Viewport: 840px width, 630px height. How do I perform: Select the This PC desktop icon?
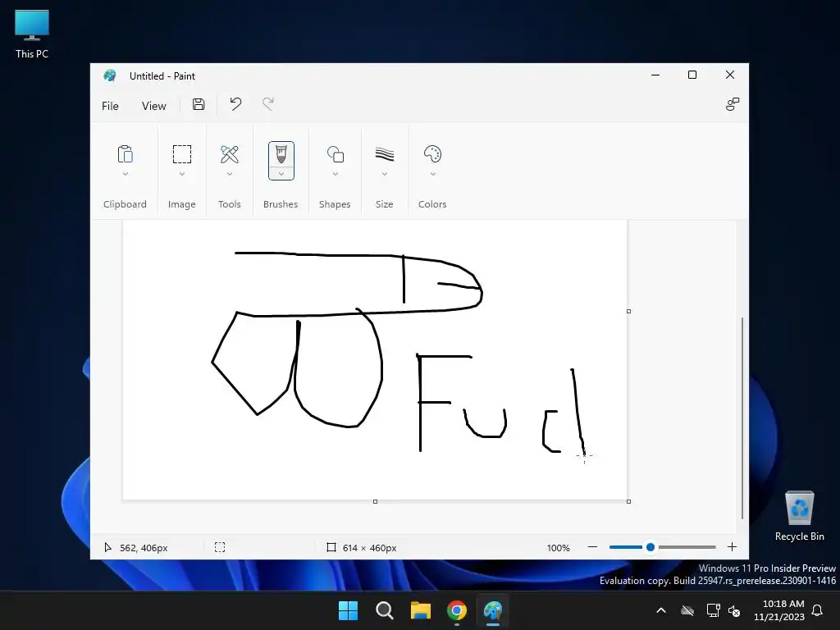tap(32, 34)
